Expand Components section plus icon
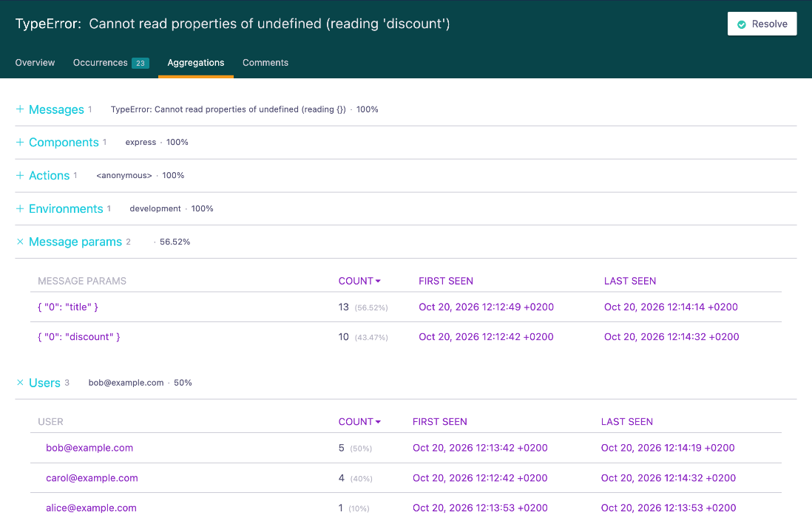Screen dimensions: 812x518 coord(20,142)
